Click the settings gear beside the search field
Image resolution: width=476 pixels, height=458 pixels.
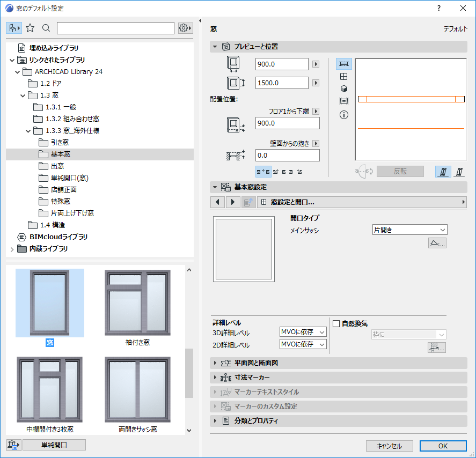click(x=185, y=27)
